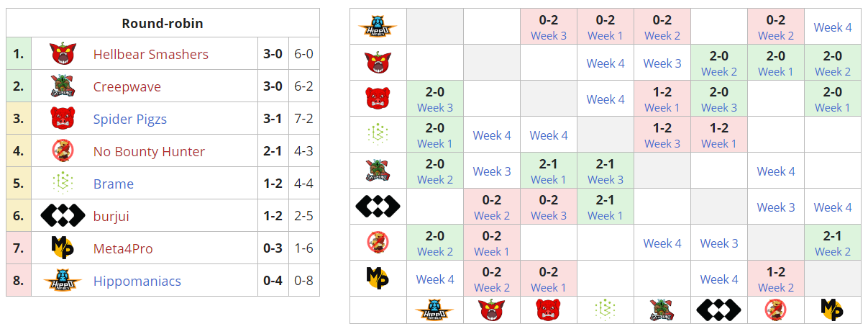Open the No Bounty Hunter logo in the standings
868x329 pixels.
pyautogui.click(x=63, y=151)
